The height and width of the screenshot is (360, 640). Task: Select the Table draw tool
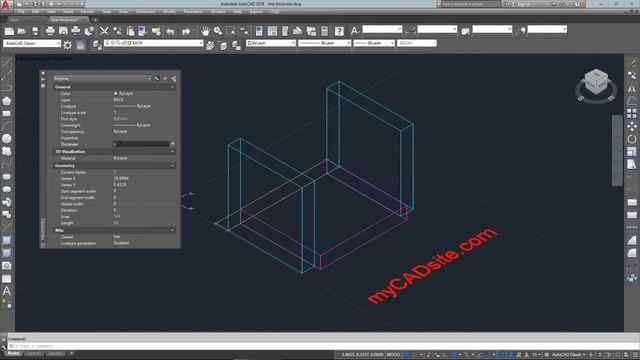(7, 279)
